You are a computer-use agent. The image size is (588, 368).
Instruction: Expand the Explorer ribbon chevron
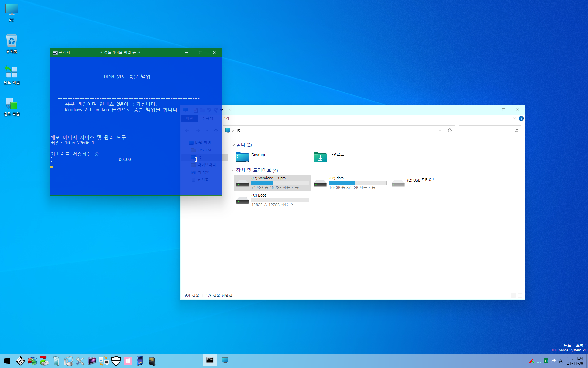pos(514,118)
